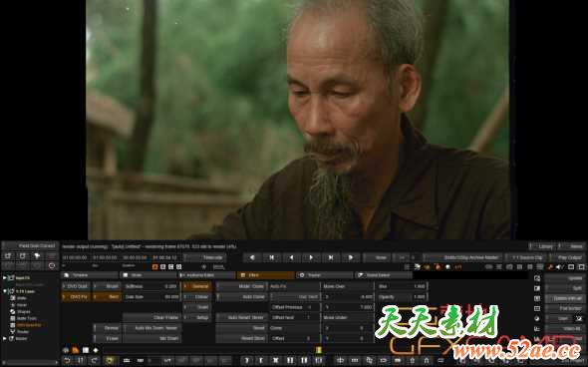588x367 pixels.
Task: Click the white diamond keyframe icon at bottom
Action: [x=96, y=350]
